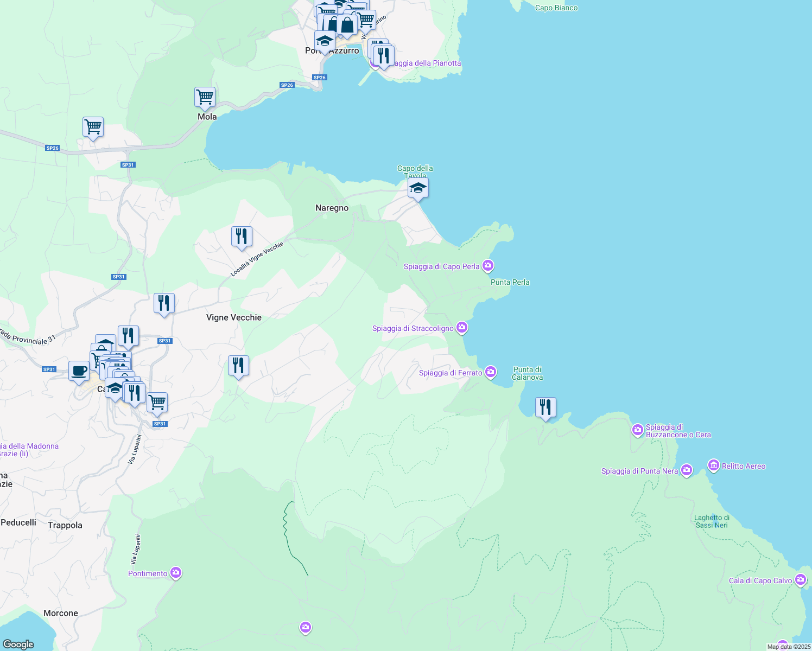Click the camera icon at Spiaggia di Capo Perla
The image size is (812, 651).
(487, 266)
